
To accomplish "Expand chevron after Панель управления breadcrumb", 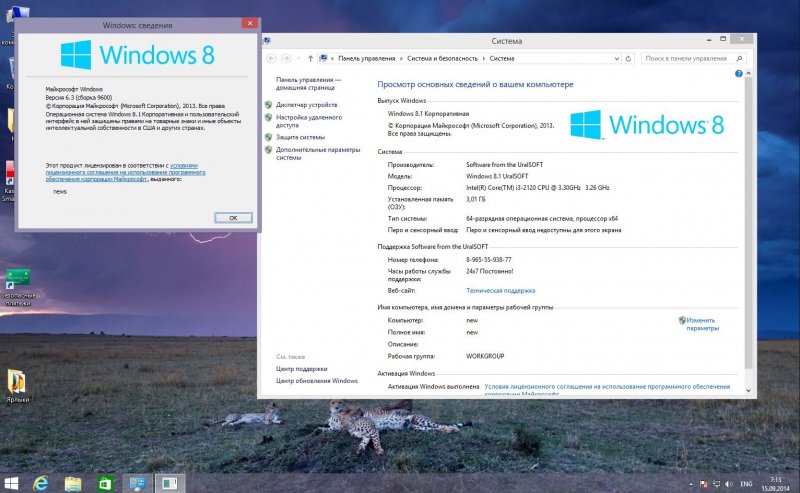I will (x=401, y=59).
